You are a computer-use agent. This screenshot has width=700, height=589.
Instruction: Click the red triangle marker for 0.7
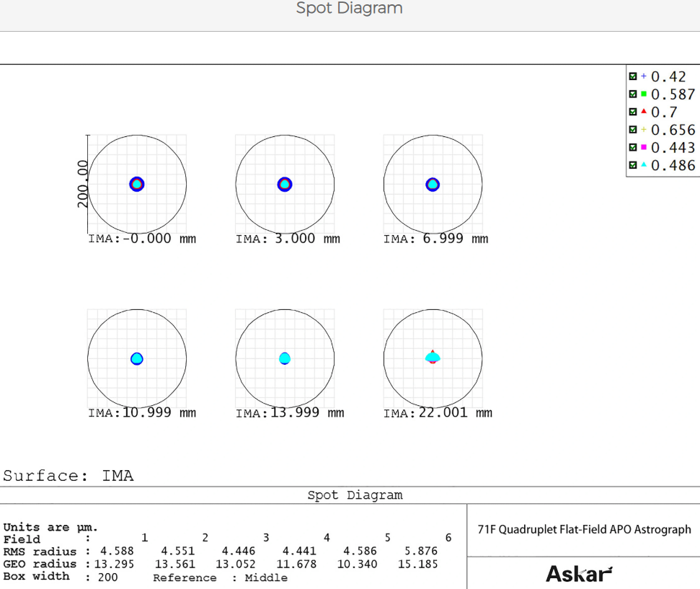[644, 112]
